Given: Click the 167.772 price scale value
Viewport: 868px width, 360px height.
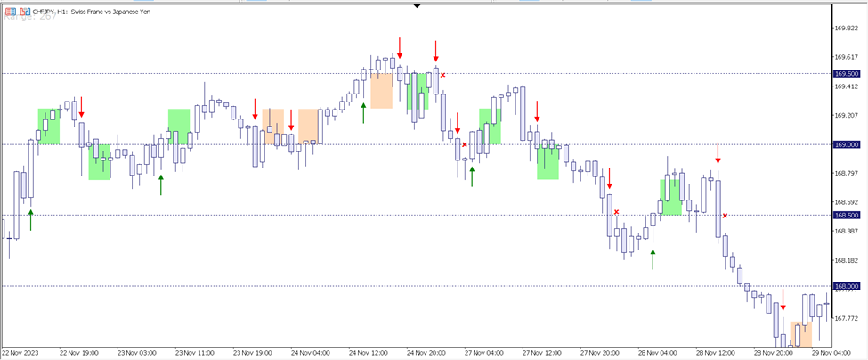Looking at the screenshot, I should click(846, 318).
